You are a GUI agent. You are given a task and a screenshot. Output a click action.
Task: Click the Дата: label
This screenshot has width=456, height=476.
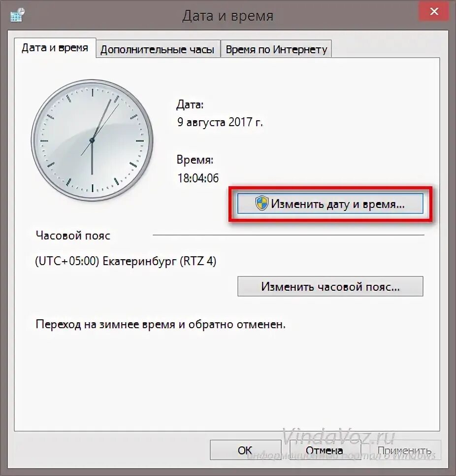190,105
